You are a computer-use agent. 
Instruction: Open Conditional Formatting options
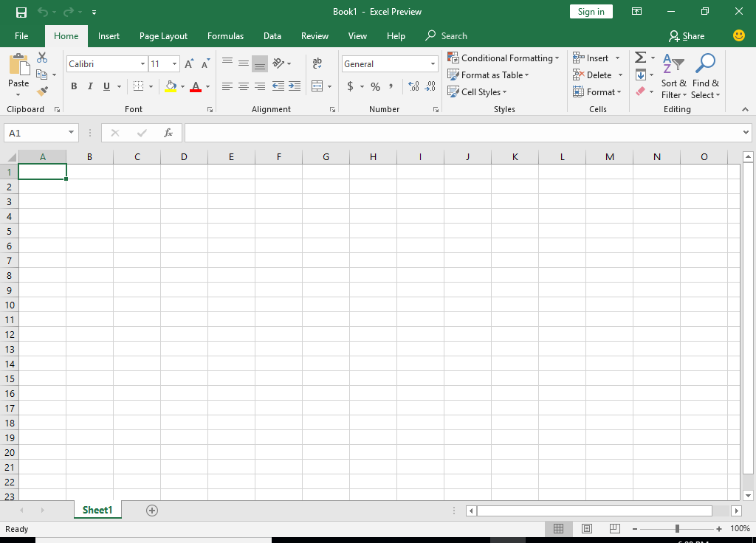[x=504, y=57]
